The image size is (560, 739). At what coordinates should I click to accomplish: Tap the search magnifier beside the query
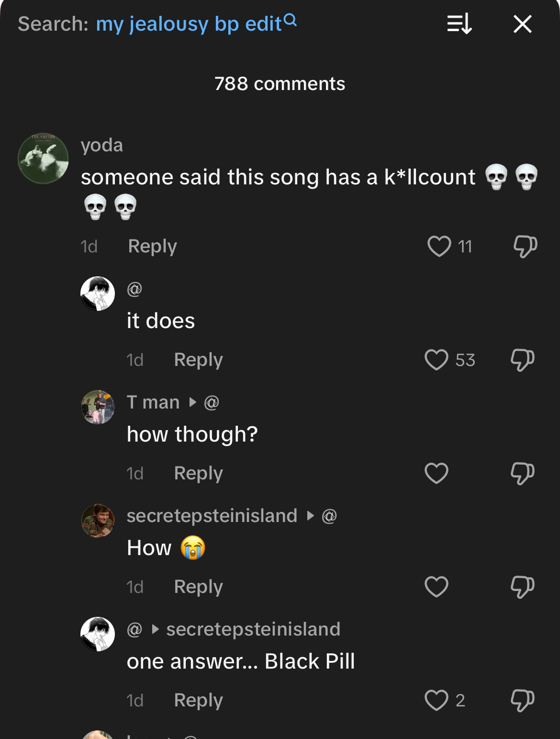tap(290, 20)
